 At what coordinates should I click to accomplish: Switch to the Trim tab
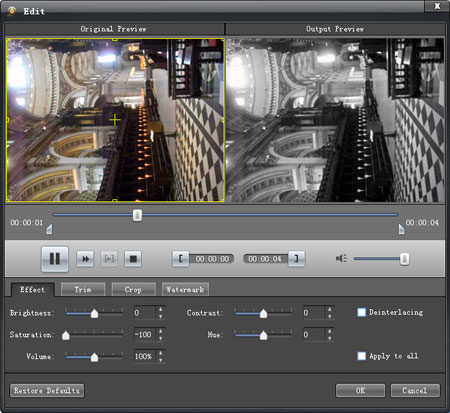click(x=83, y=290)
